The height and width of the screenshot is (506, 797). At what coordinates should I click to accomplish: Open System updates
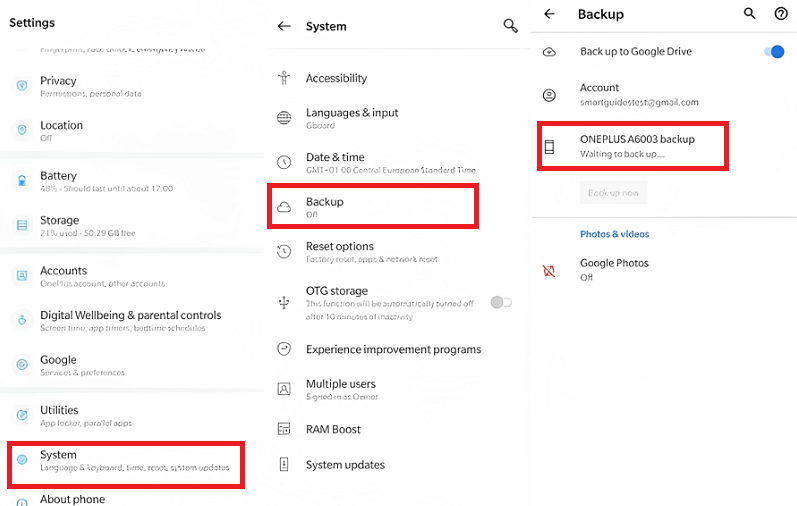(x=345, y=465)
